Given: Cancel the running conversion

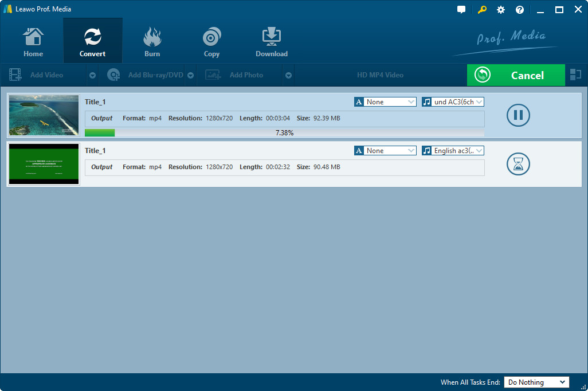Looking at the screenshot, I should point(516,75).
